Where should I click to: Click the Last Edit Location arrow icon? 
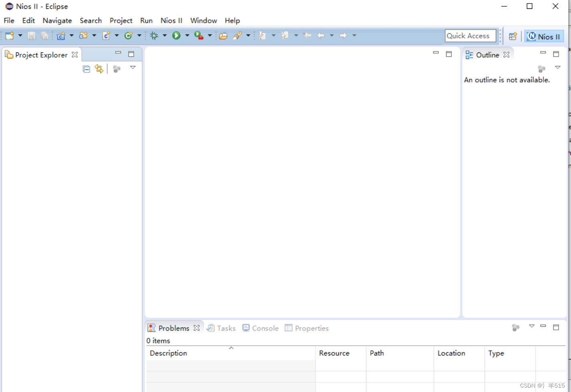point(307,36)
